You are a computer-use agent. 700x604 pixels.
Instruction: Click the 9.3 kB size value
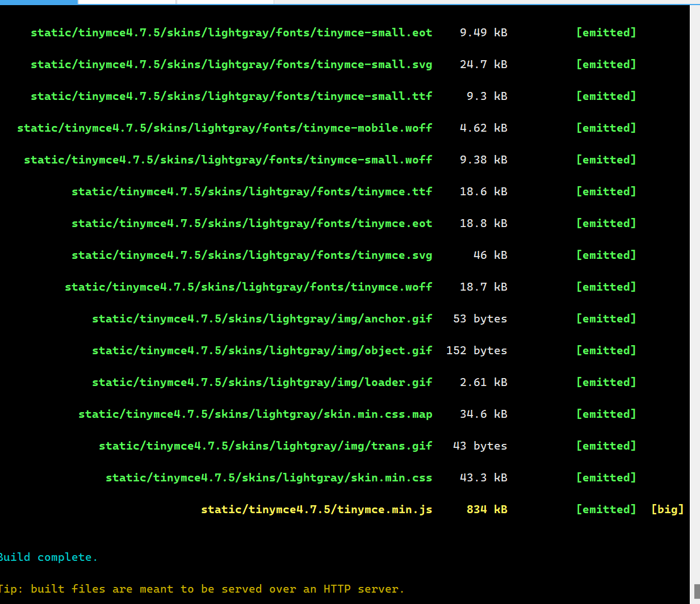click(x=487, y=97)
